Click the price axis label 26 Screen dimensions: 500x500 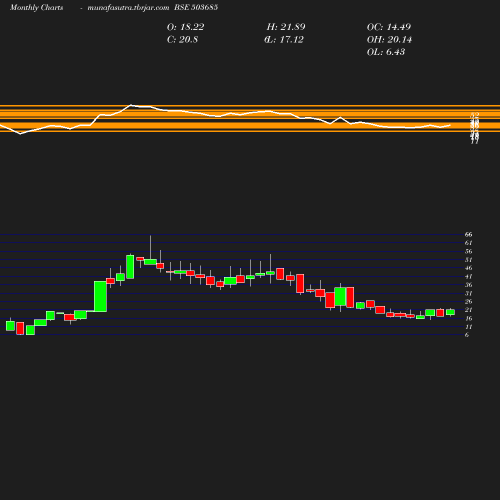(468, 301)
